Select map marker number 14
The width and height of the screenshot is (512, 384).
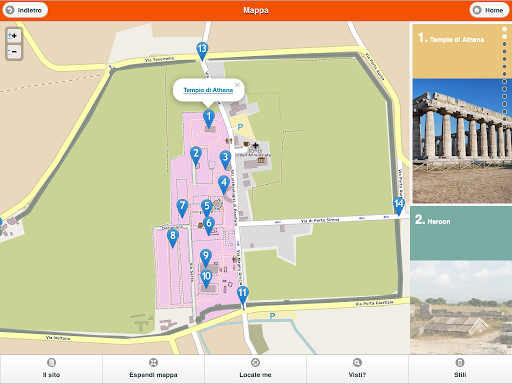click(399, 206)
